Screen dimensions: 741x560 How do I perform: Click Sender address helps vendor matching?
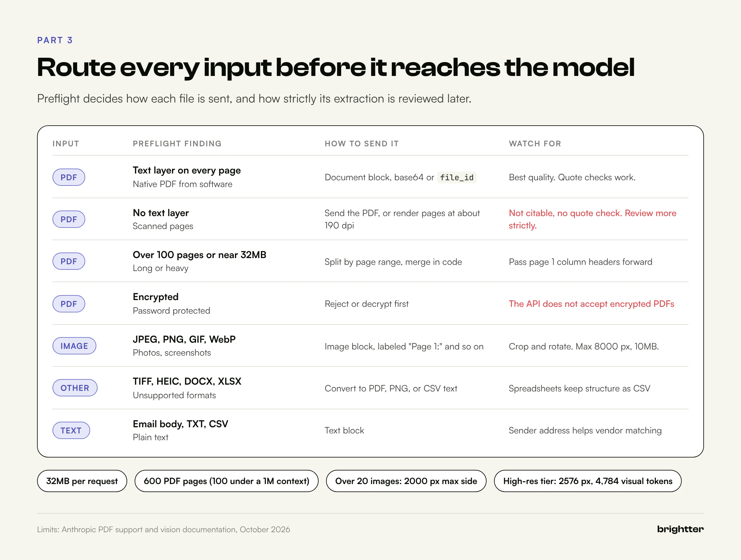tap(585, 430)
